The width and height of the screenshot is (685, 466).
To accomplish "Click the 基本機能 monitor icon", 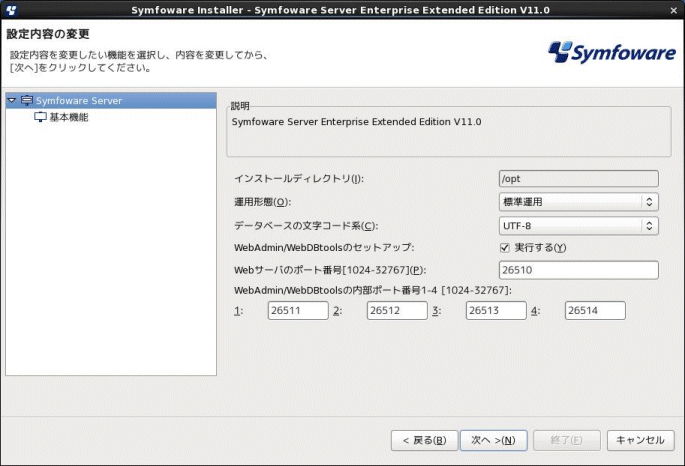I will [40, 117].
